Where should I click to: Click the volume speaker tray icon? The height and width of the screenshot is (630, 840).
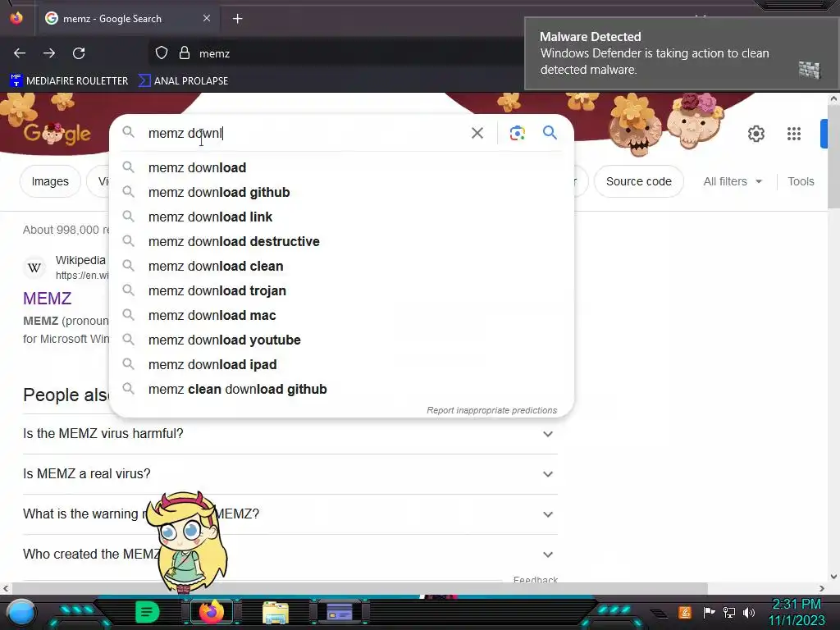(x=749, y=612)
